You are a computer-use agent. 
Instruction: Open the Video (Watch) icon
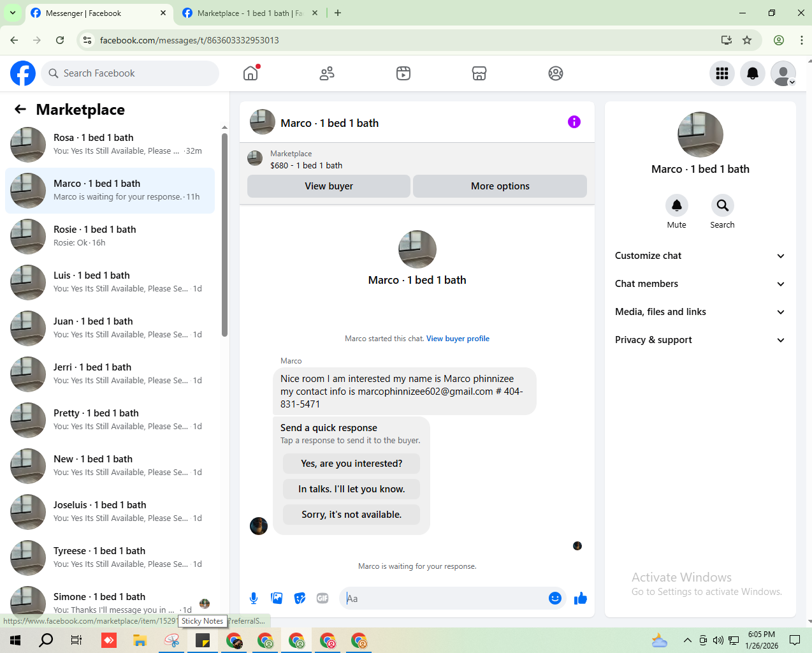click(403, 73)
